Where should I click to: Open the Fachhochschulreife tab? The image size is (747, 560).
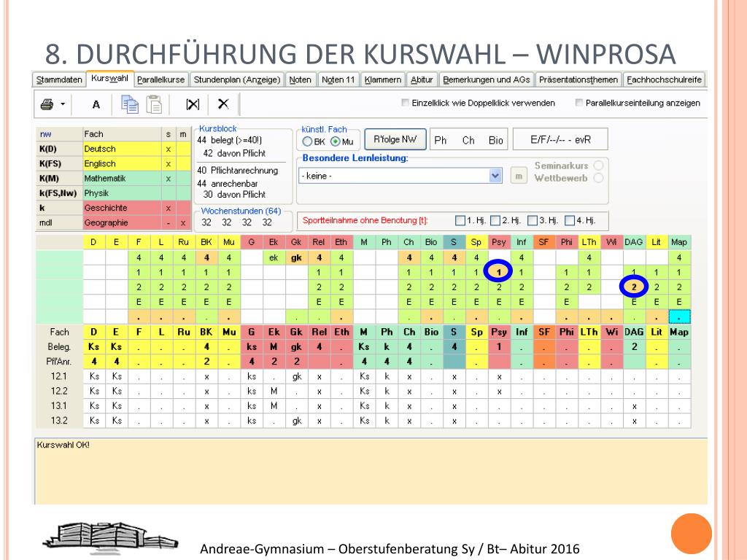[x=664, y=79]
